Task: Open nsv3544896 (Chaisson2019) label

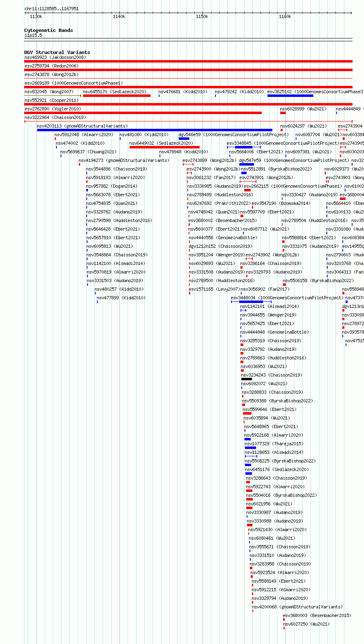Action: 117,169
